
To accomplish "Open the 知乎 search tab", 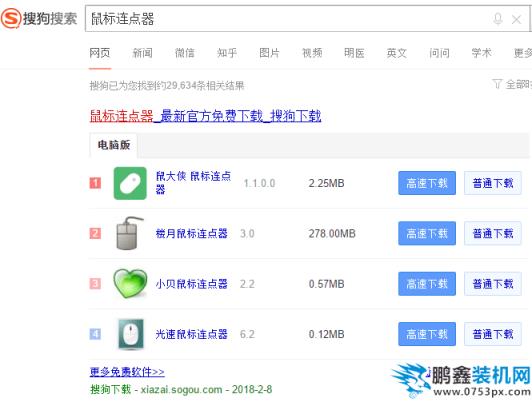I will (227, 53).
